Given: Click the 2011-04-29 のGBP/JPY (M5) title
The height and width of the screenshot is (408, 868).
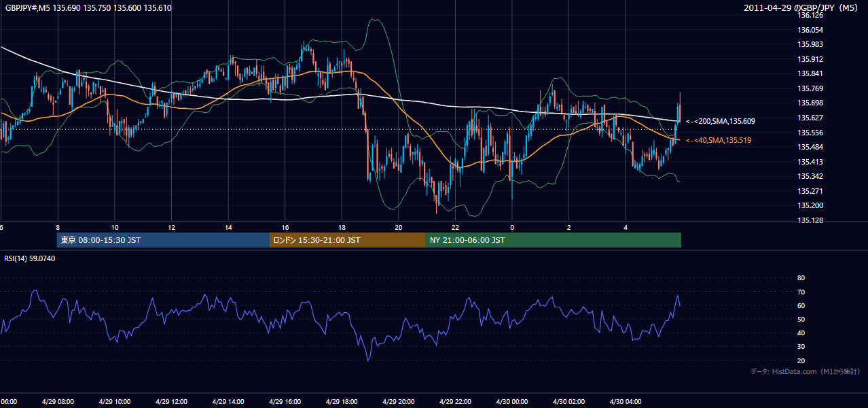Looking at the screenshot, I should [x=801, y=8].
